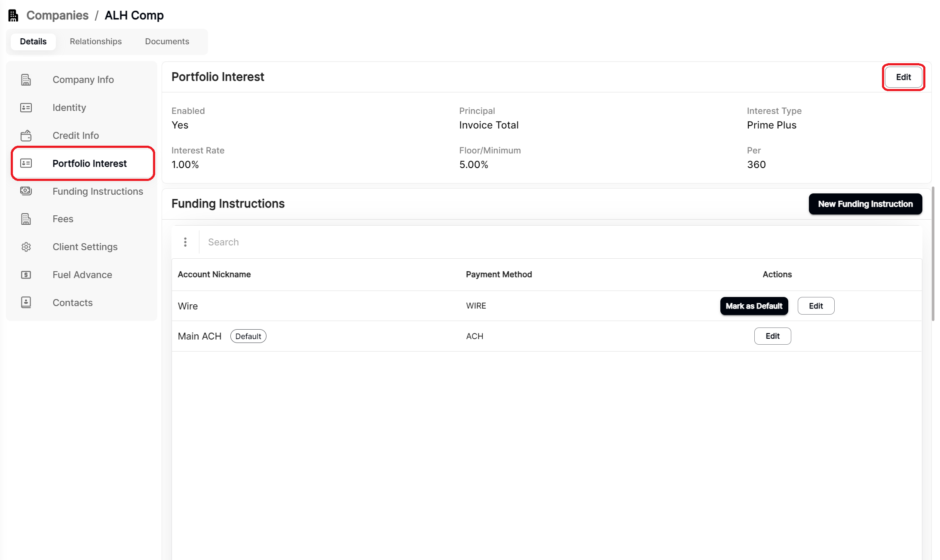Click the search field above the table

tap(301, 242)
